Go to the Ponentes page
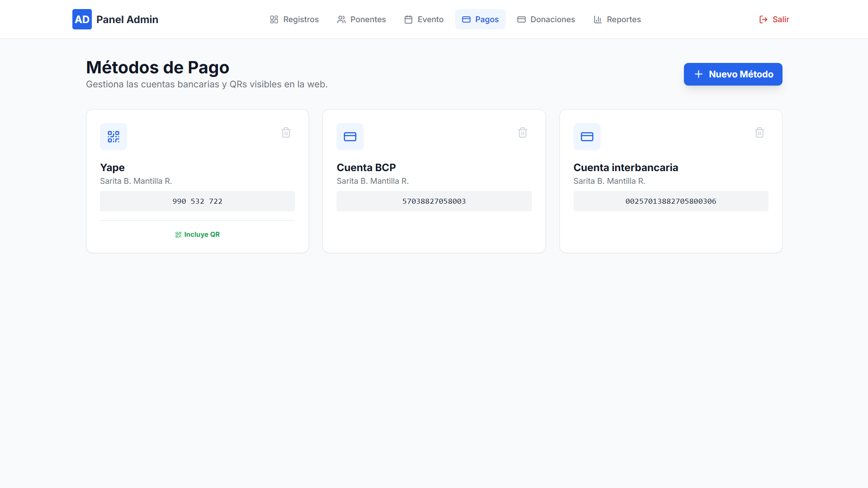868x488 pixels. click(361, 19)
